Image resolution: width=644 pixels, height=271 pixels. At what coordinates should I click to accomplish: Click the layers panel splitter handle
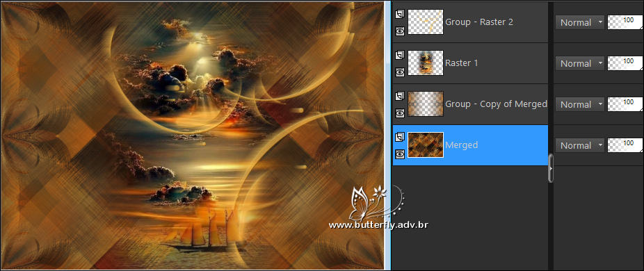coord(550,168)
